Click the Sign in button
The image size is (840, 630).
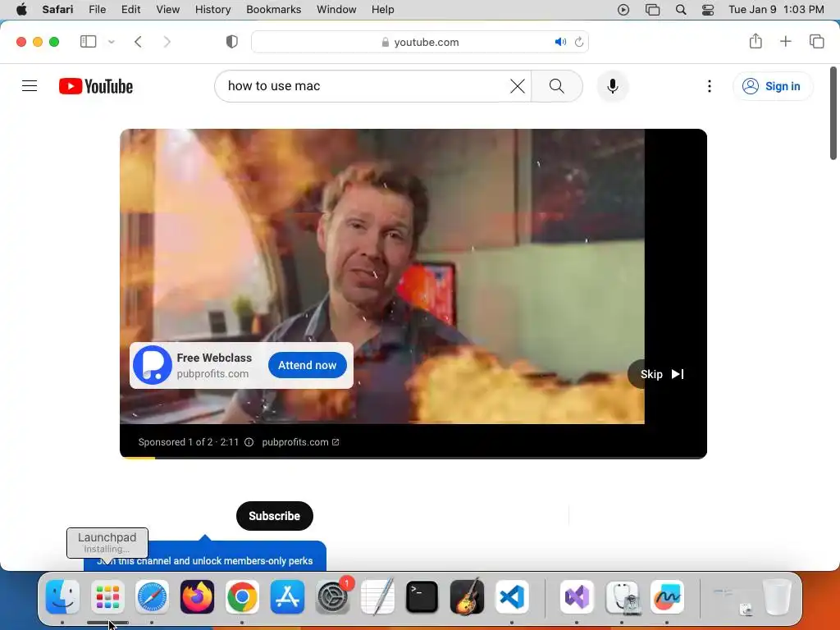[x=773, y=86]
